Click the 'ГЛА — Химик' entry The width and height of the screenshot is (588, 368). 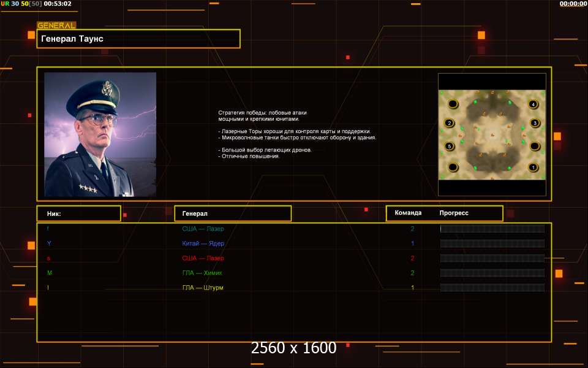[x=202, y=273]
